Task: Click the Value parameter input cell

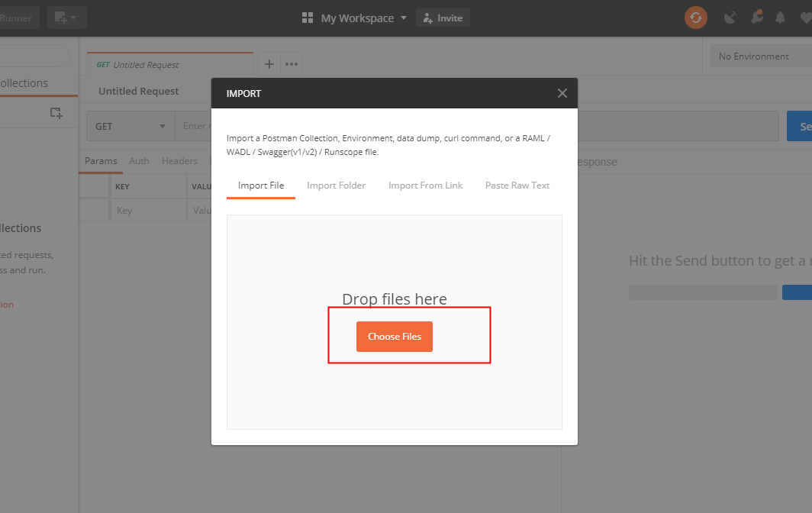Action: [x=199, y=211]
